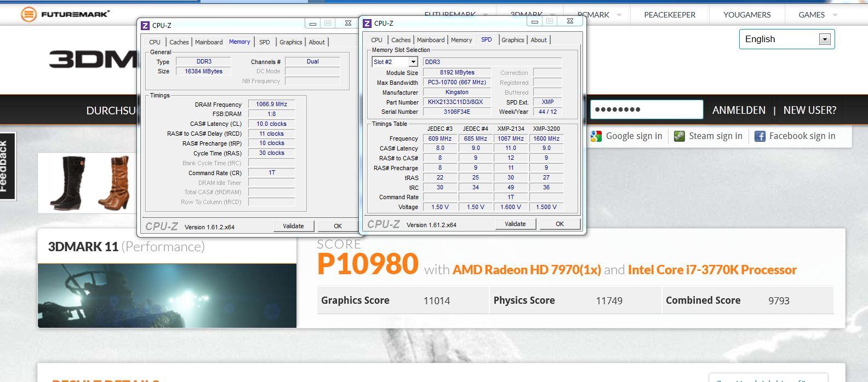The image size is (868, 382).
Task: Open the Caches tab in the right CPU-Z window
Action: tap(401, 40)
